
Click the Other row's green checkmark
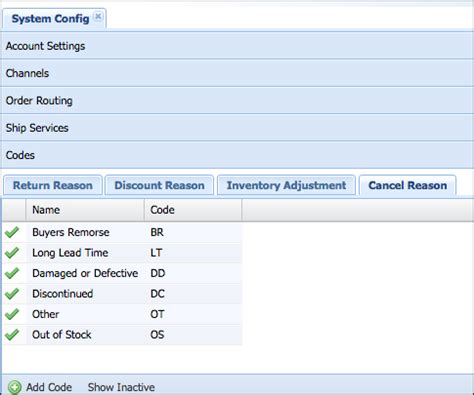click(x=12, y=314)
